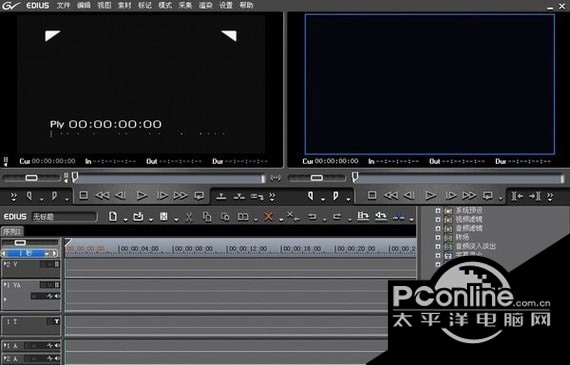This screenshot has height=365, width=570.
Task: Rewind the Player monitor
Action: [102, 196]
